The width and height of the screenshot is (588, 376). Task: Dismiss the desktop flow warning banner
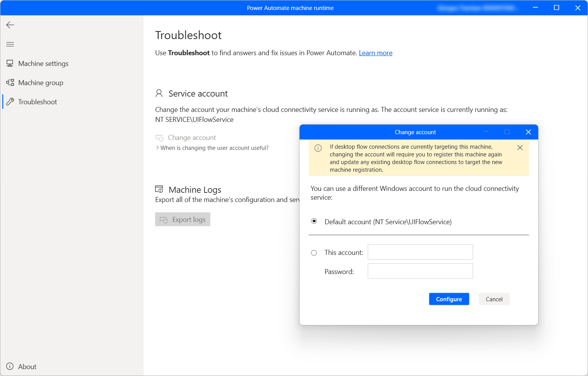pyautogui.click(x=520, y=148)
